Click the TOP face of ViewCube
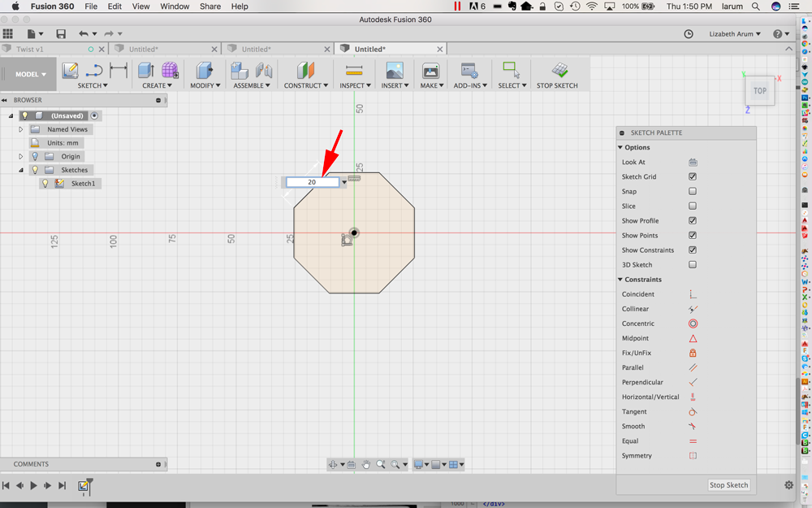Image resolution: width=812 pixels, height=508 pixels. tap(760, 91)
